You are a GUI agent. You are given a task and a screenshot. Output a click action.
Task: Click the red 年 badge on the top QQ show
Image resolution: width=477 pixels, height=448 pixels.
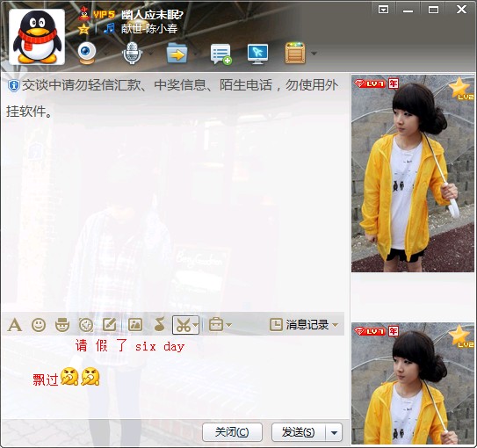[394, 83]
